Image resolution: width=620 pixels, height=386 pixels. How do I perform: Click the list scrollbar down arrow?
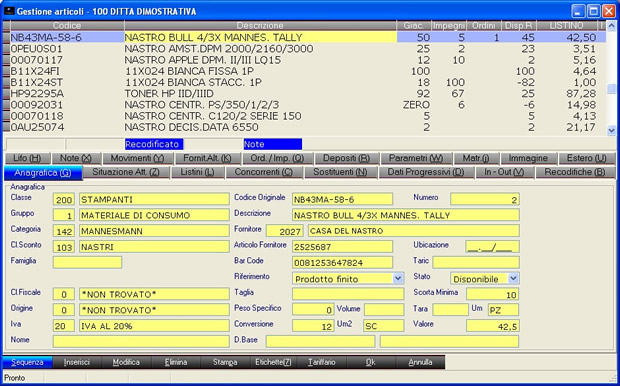coord(611,130)
